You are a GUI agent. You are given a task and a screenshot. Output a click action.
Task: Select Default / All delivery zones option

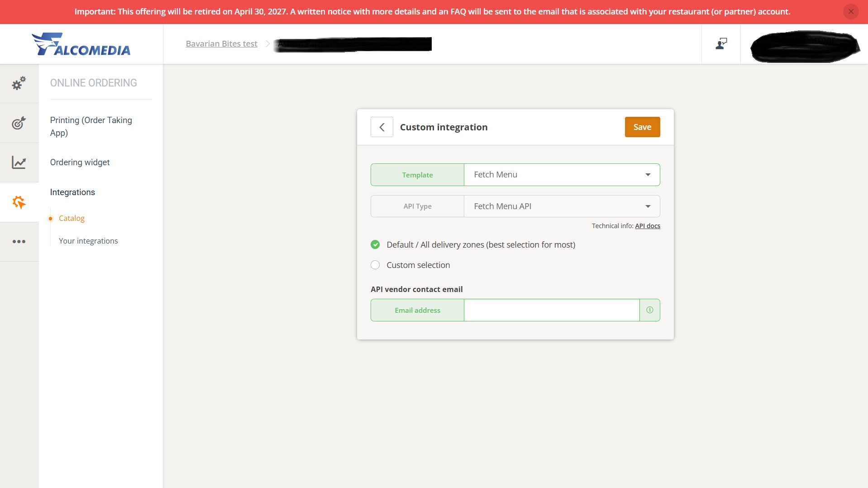(x=473, y=245)
